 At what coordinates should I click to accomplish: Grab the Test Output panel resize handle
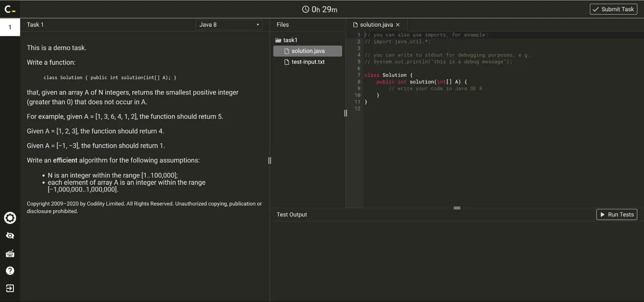tap(457, 208)
